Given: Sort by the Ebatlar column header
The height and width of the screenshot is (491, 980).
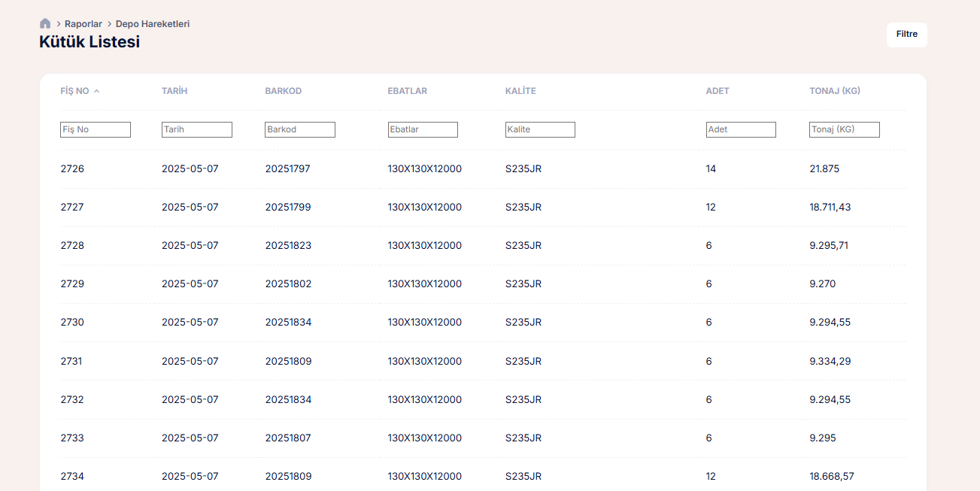Looking at the screenshot, I should pos(407,91).
